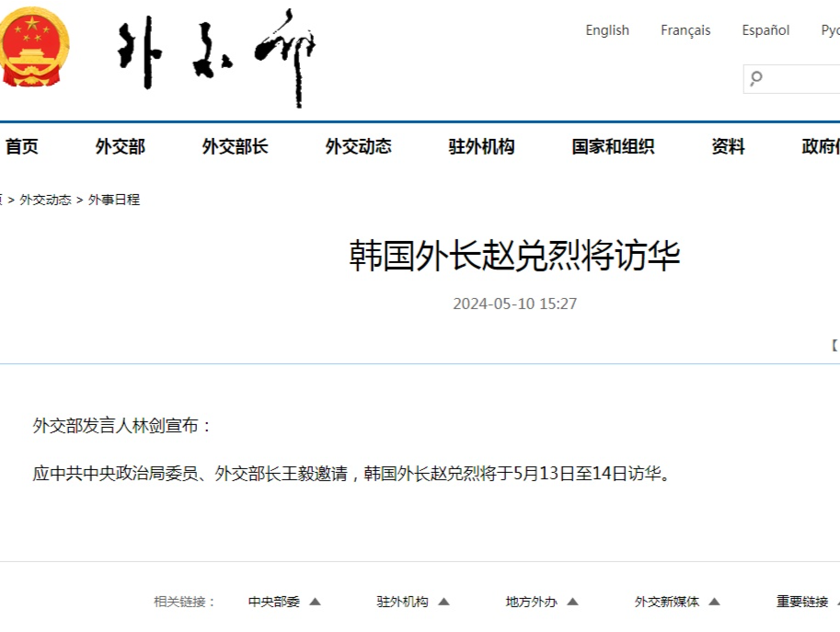Open the 外交部 navigation menu item

pyautogui.click(x=120, y=146)
